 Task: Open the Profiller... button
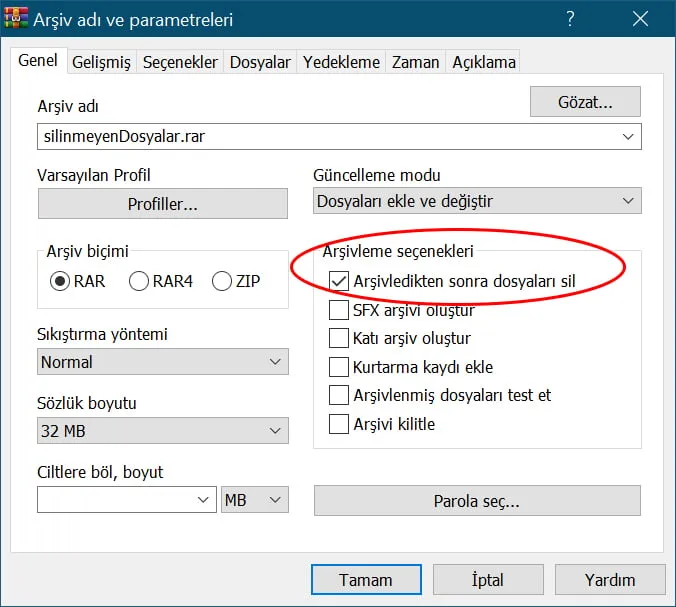163,203
